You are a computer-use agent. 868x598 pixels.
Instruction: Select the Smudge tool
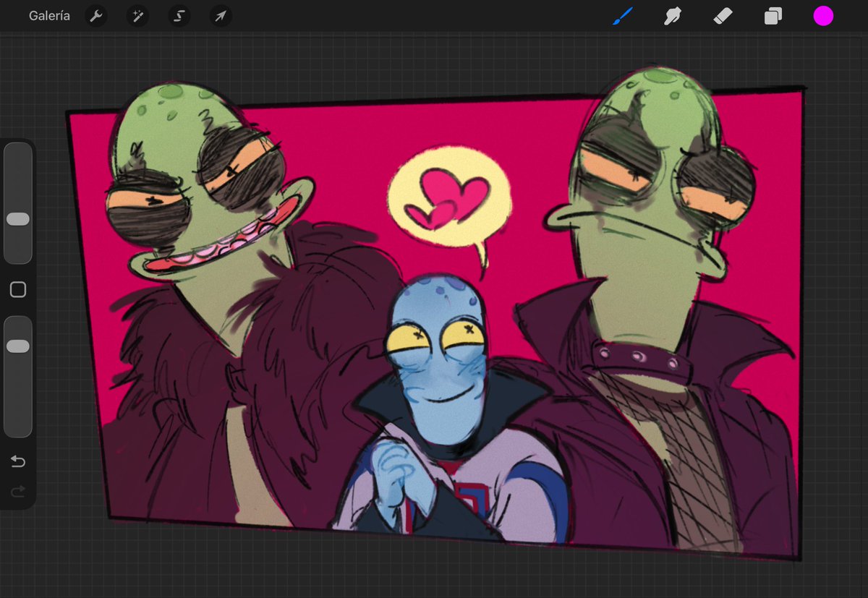[x=673, y=16]
